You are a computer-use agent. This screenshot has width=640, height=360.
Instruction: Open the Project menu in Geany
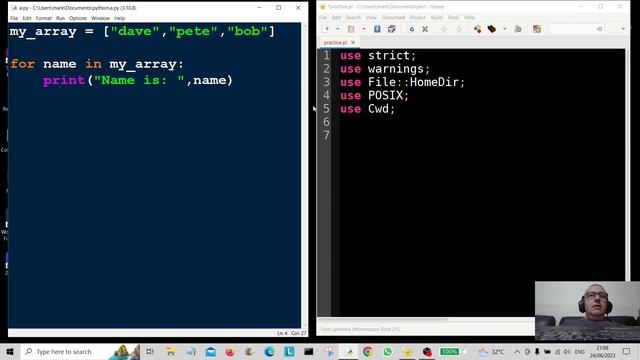click(418, 18)
